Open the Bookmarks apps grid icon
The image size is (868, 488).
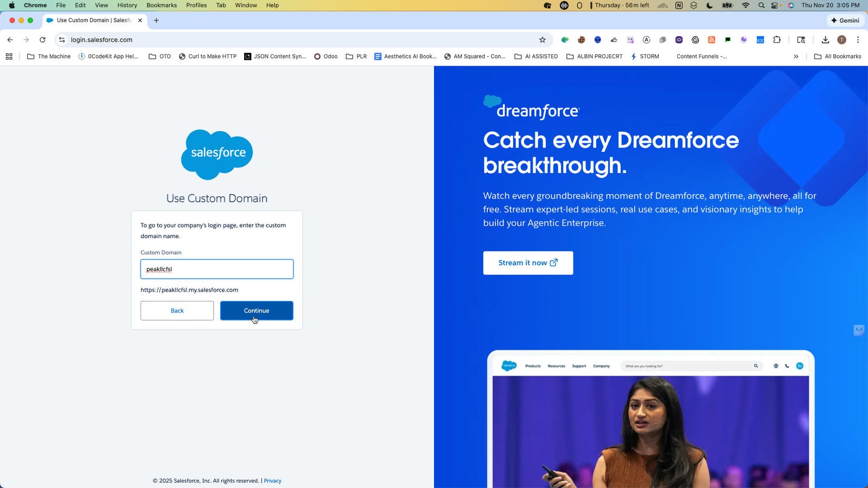click(9, 56)
